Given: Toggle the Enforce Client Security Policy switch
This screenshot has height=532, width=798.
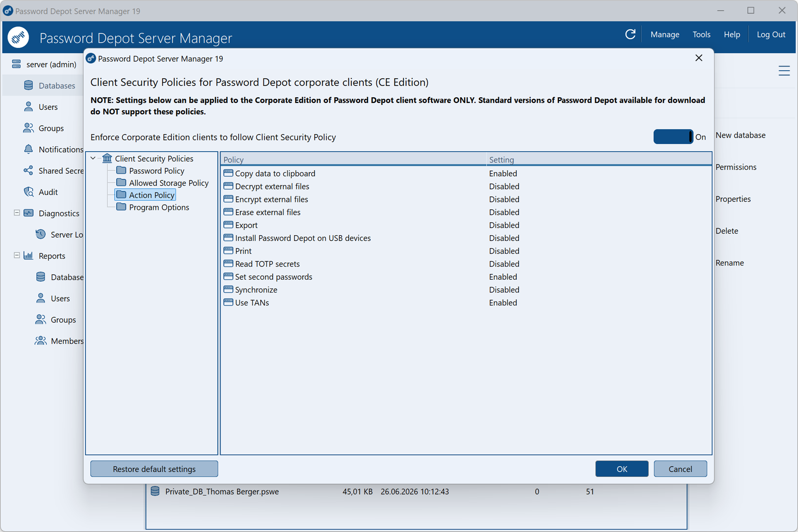Looking at the screenshot, I should [x=673, y=137].
